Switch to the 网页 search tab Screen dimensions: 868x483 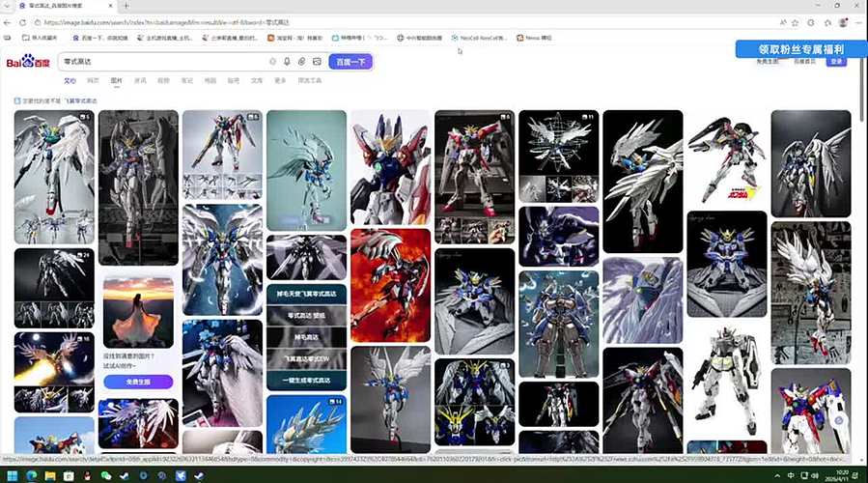(94, 81)
